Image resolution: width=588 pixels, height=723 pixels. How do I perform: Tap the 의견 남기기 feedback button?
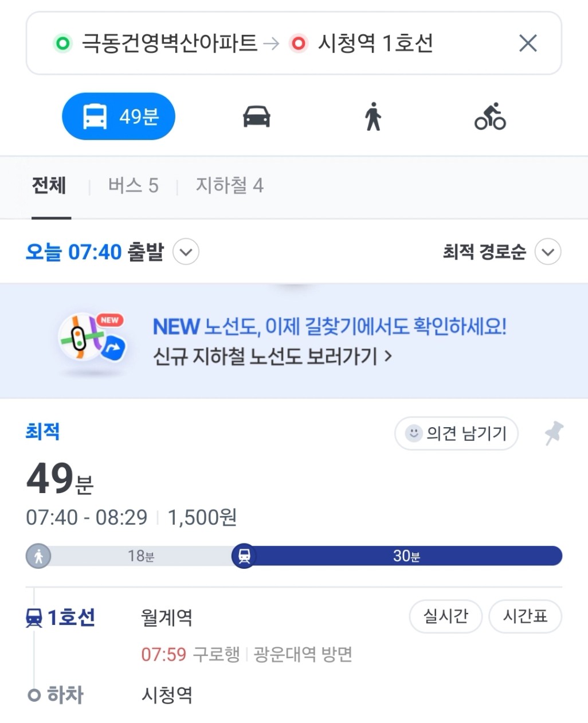click(x=456, y=433)
